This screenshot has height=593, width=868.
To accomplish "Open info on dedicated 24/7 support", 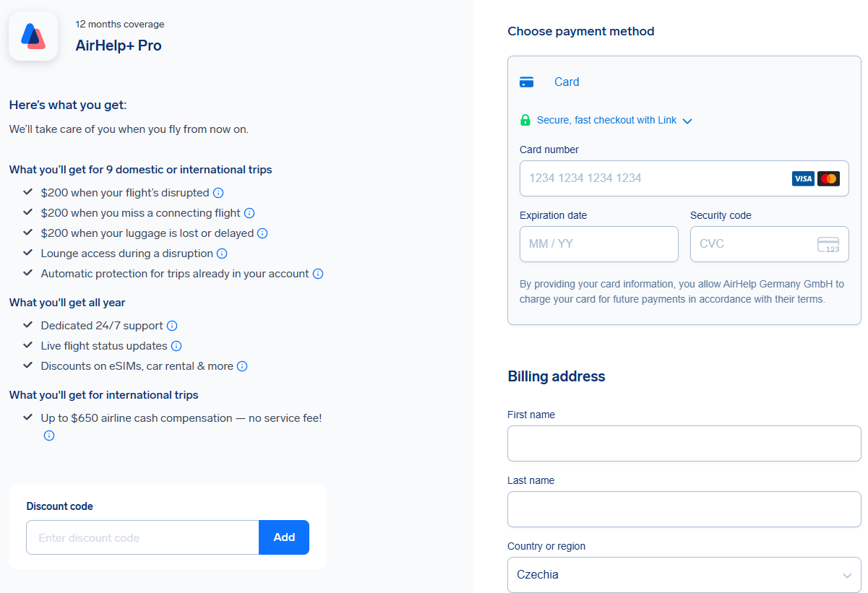I will (x=172, y=326).
